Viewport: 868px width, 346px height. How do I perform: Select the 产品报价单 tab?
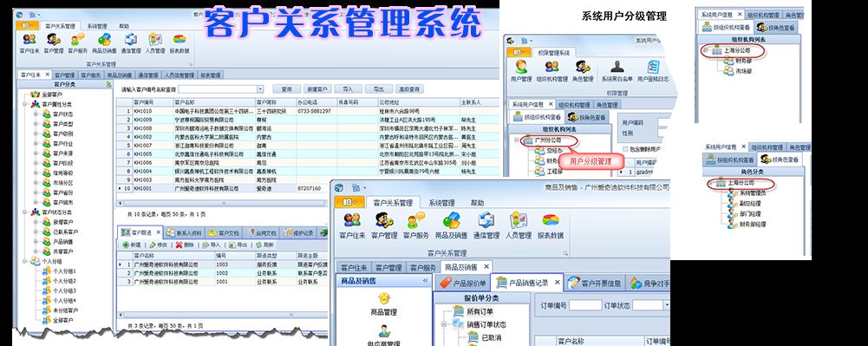click(463, 283)
